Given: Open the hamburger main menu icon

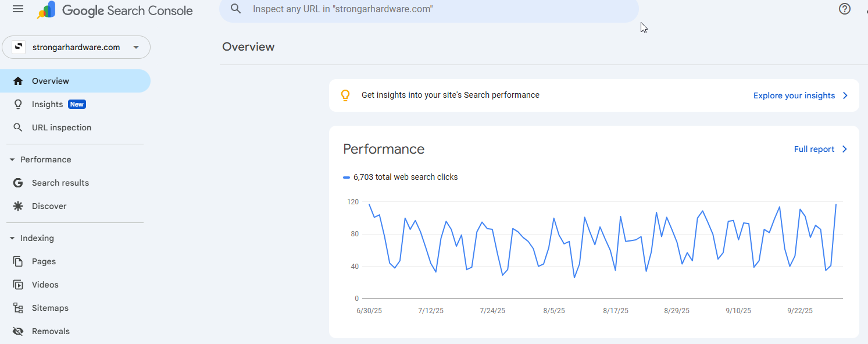Looking at the screenshot, I should pos(18,9).
